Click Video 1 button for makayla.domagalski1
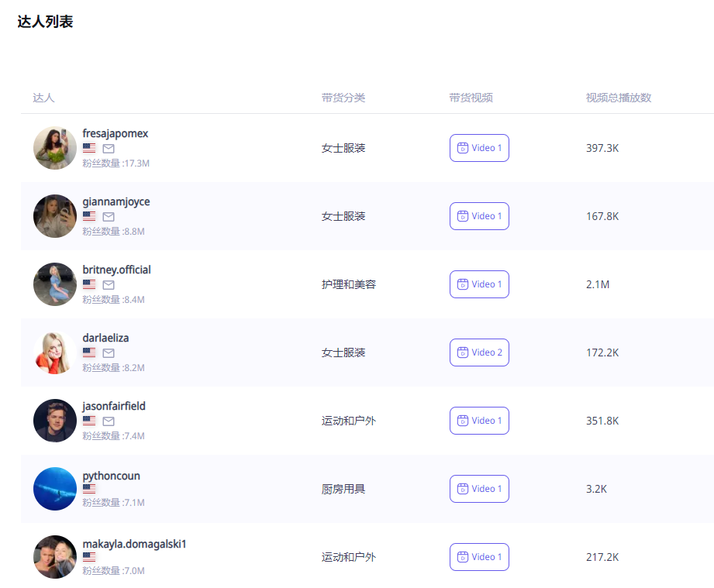Viewport: 714px width, 588px height. (x=479, y=557)
